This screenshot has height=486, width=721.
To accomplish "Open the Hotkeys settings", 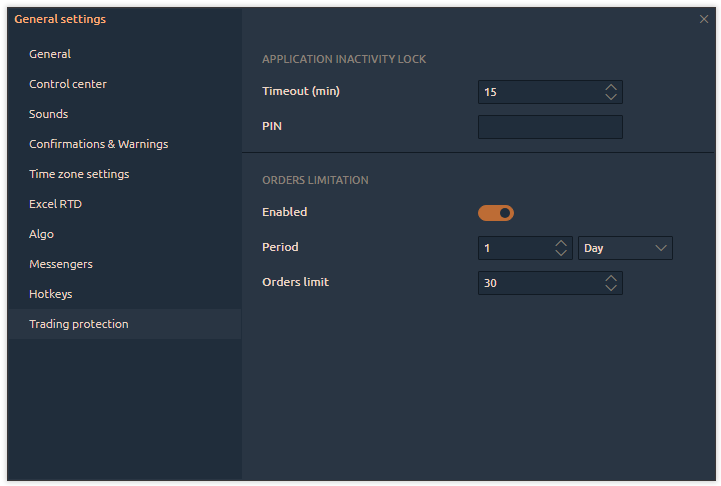I will pyautogui.click(x=51, y=294).
